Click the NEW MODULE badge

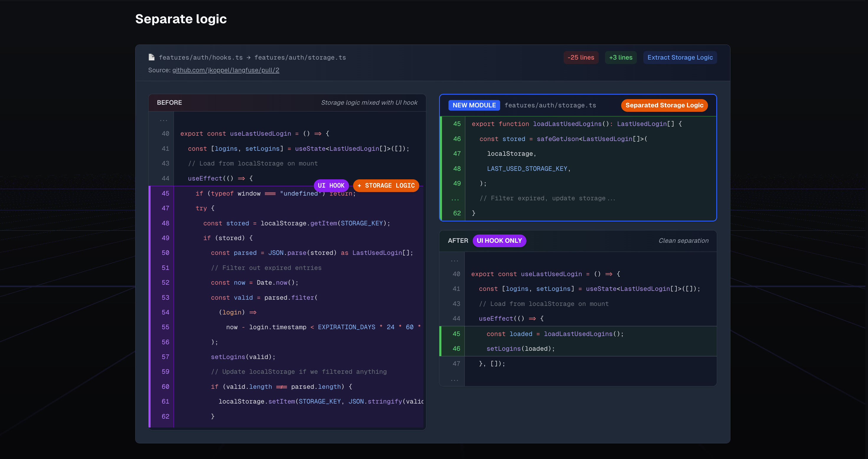click(474, 105)
